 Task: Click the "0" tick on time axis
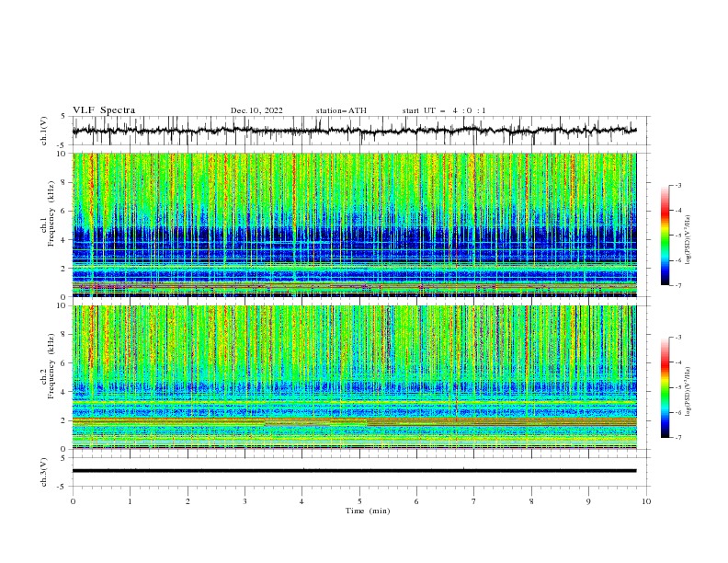[73, 501]
